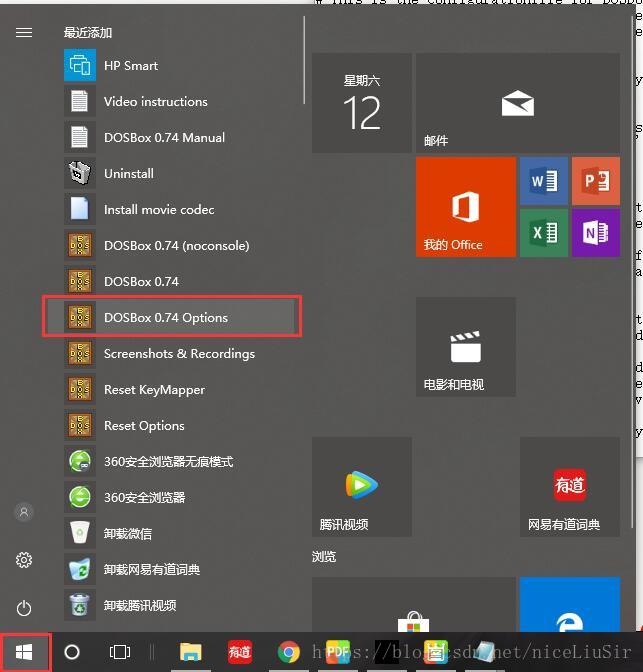Open the Word tile
This screenshot has height=672, width=643.
pos(544,180)
